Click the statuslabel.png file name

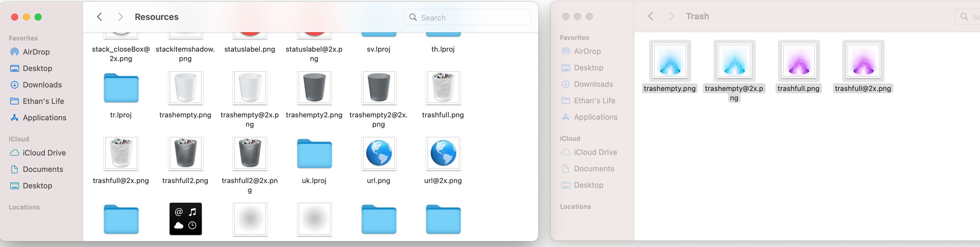[x=250, y=49]
